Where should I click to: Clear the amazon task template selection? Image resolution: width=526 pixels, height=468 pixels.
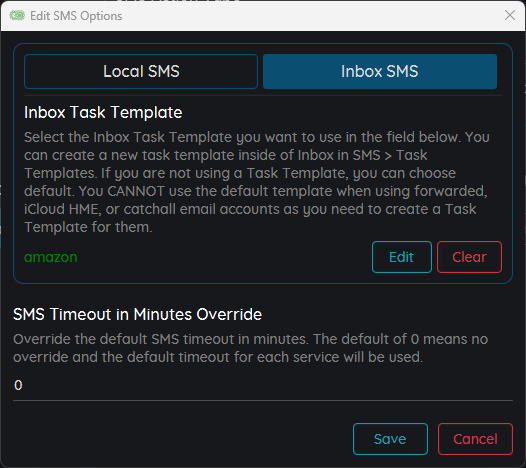click(x=469, y=257)
